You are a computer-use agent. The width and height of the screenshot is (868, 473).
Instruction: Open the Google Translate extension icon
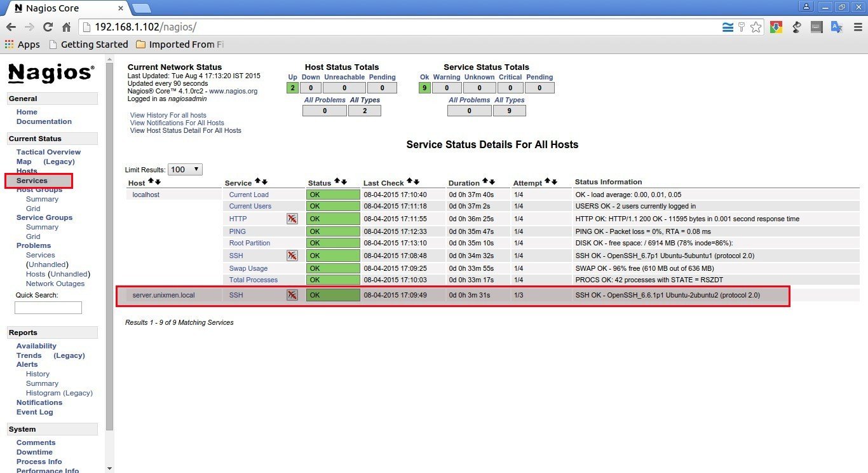point(837,27)
